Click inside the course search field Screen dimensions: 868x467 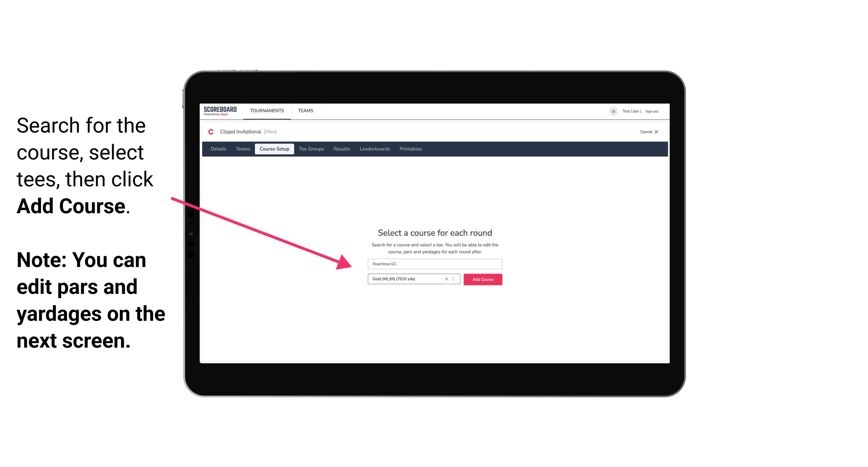click(x=434, y=263)
